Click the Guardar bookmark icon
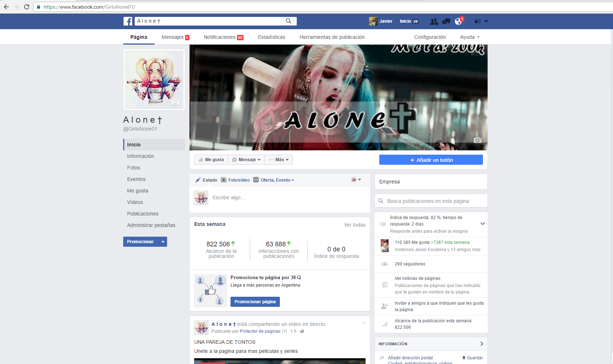613x364 pixels. pos(464,358)
